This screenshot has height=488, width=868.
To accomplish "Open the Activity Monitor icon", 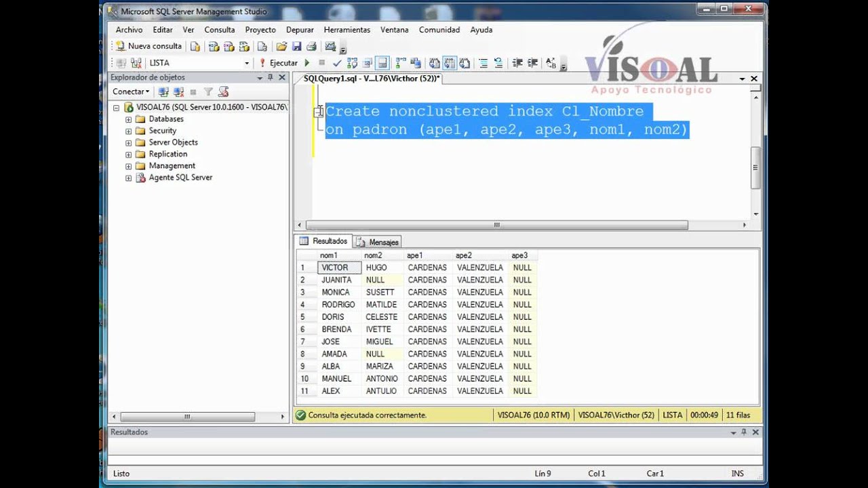I will [x=330, y=46].
